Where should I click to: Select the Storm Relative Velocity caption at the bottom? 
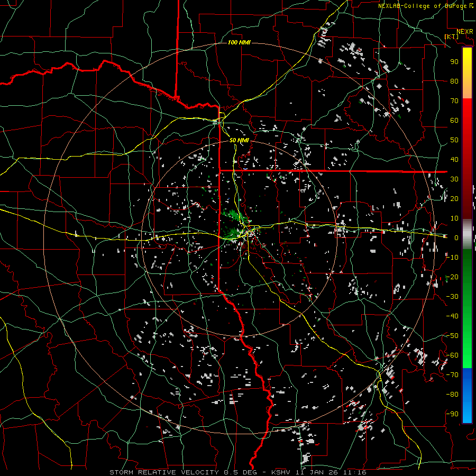(x=238, y=472)
